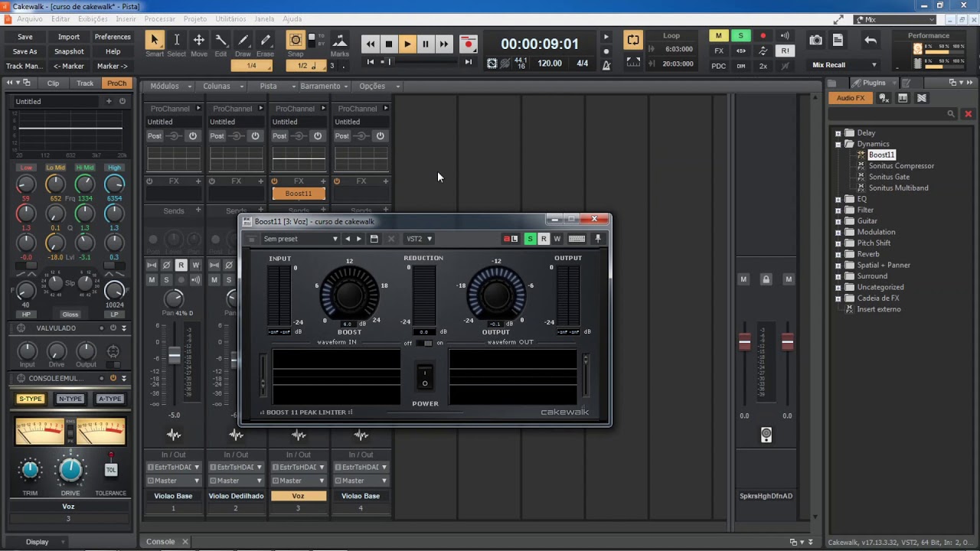Activate the Edit tool
Screen dimensions: 980x551
pos(220,44)
